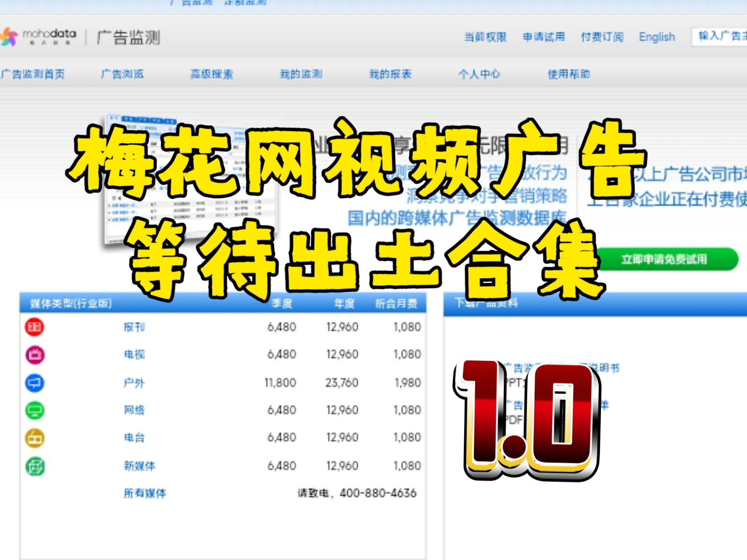
Task: Click the 申请试用 link in the header
Action: (x=544, y=37)
